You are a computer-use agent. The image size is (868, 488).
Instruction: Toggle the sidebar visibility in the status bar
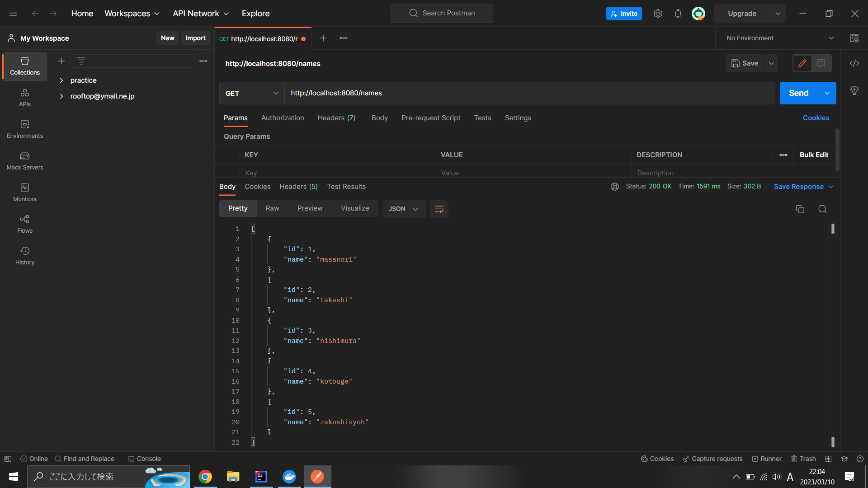click(x=8, y=459)
